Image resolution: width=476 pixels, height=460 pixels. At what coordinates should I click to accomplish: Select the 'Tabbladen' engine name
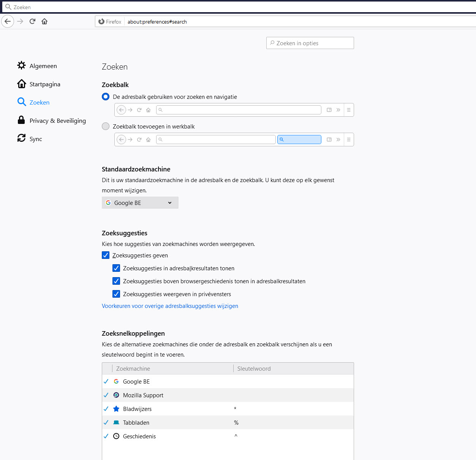(x=136, y=423)
